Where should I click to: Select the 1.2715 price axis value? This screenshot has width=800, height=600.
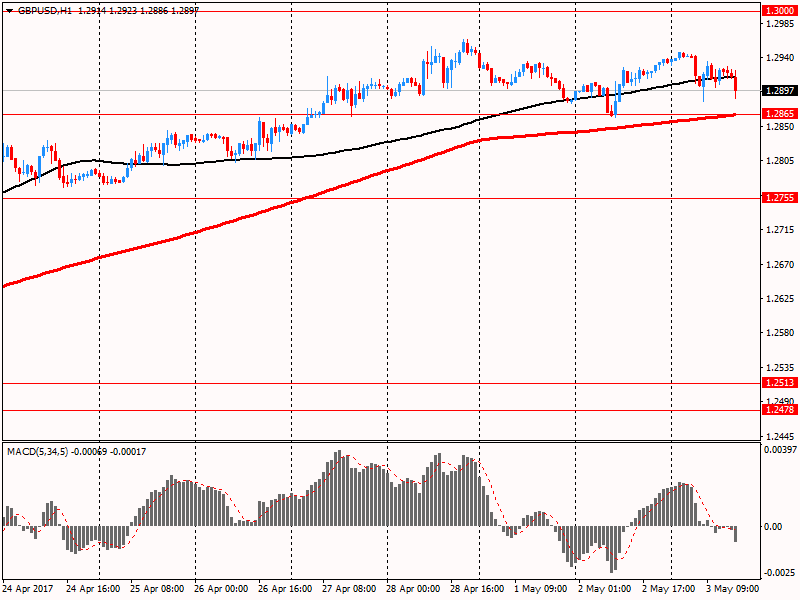coord(780,230)
